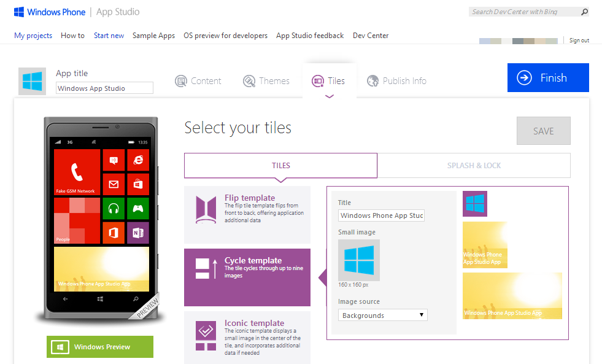
Task: Click the Cycle template icon
Action: coord(207,268)
